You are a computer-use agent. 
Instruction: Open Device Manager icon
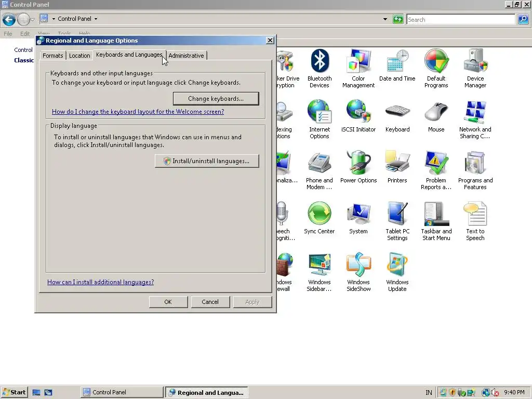coord(475,69)
